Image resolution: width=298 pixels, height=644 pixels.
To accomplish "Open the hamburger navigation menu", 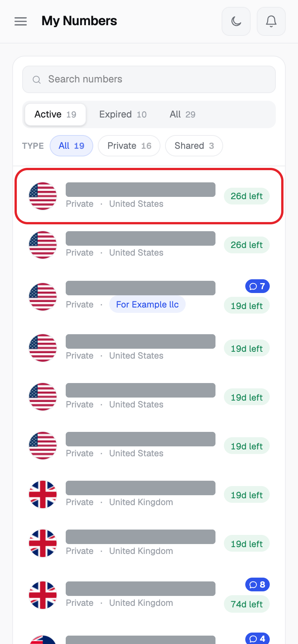I will (x=21, y=21).
